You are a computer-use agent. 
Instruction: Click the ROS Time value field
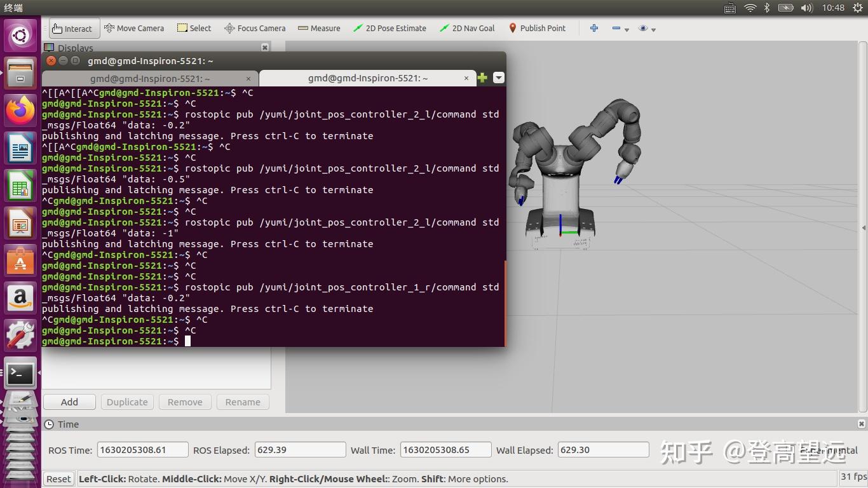point(142,450)
